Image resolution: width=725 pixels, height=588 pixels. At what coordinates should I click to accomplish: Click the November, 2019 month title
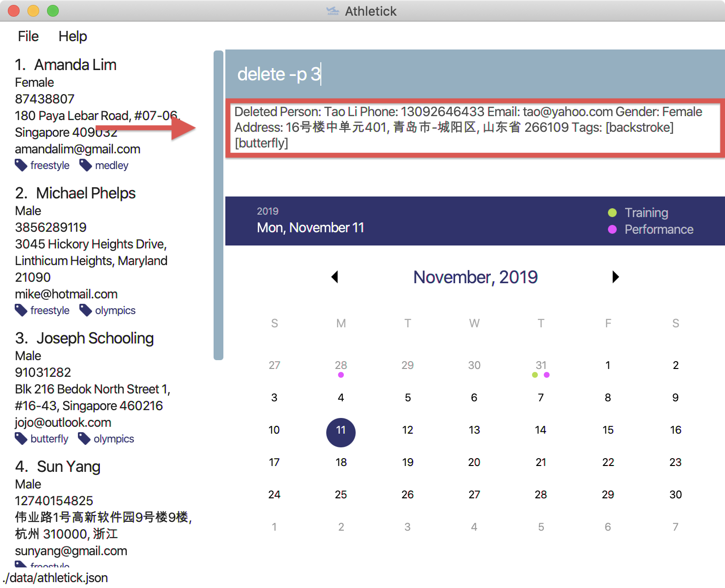(475, 277)
